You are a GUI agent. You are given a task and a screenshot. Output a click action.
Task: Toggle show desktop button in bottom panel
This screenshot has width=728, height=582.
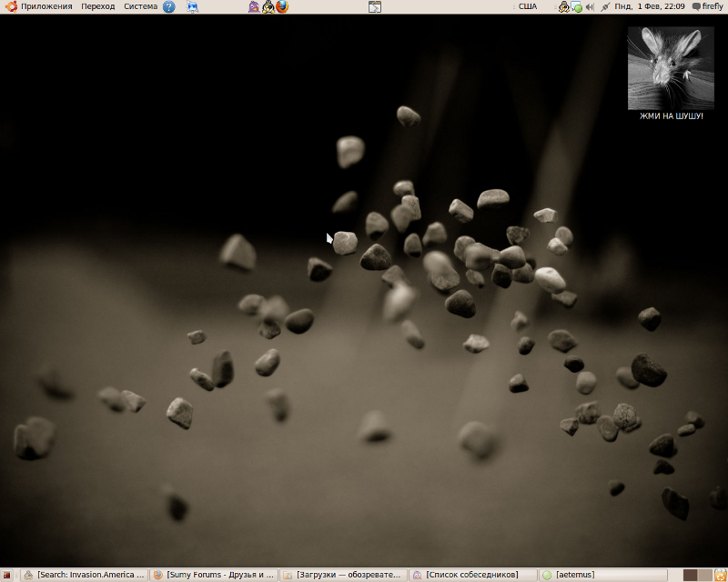tap(7, 575)
